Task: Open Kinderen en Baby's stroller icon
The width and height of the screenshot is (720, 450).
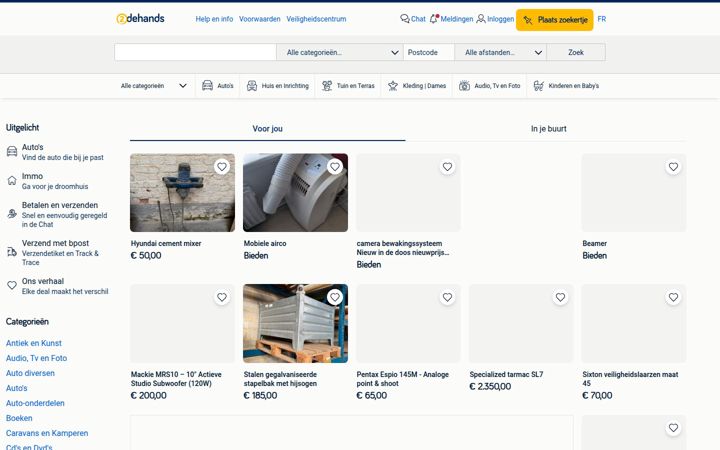Action: pos(539,85)
